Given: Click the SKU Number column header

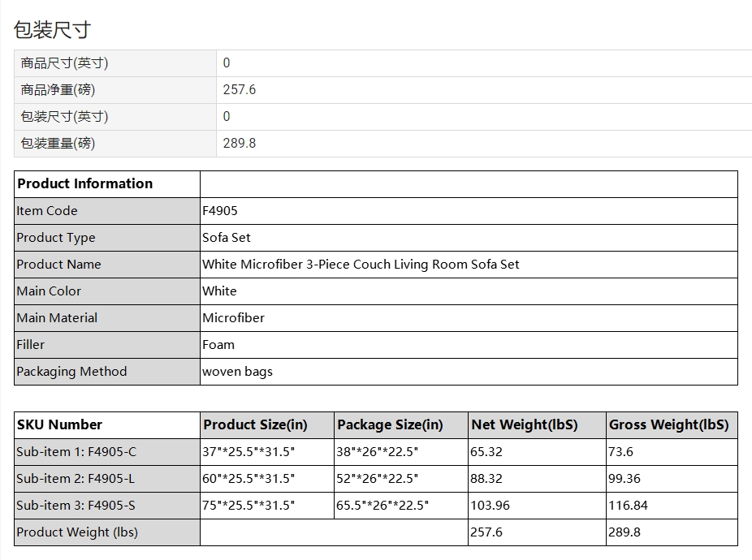Looking at the screenshot, I should click(x=60, y=424).
